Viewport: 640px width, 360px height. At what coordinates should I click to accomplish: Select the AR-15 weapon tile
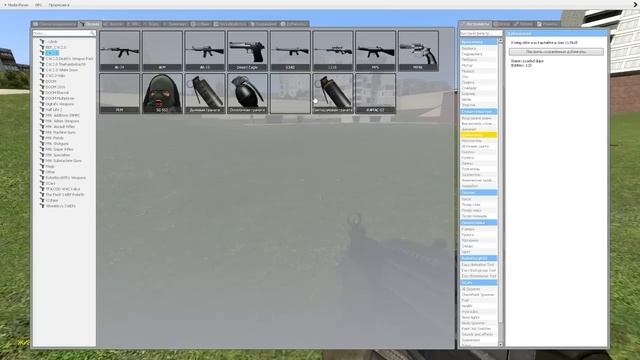pyautogui.click(x=204, y=51)
